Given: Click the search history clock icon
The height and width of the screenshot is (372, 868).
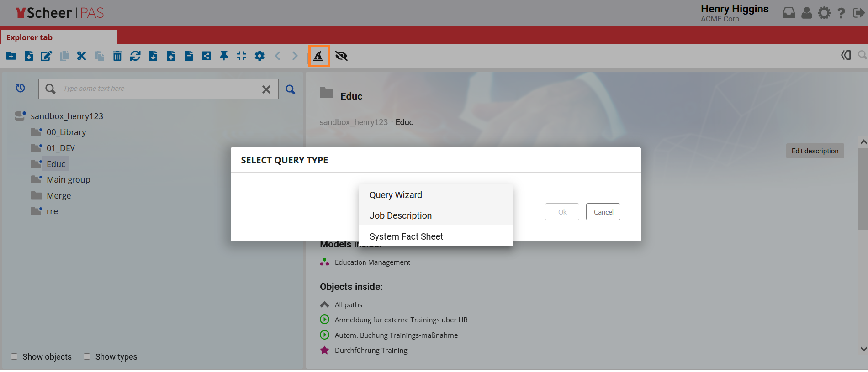Looking at the screenshot, I should 20,88.
